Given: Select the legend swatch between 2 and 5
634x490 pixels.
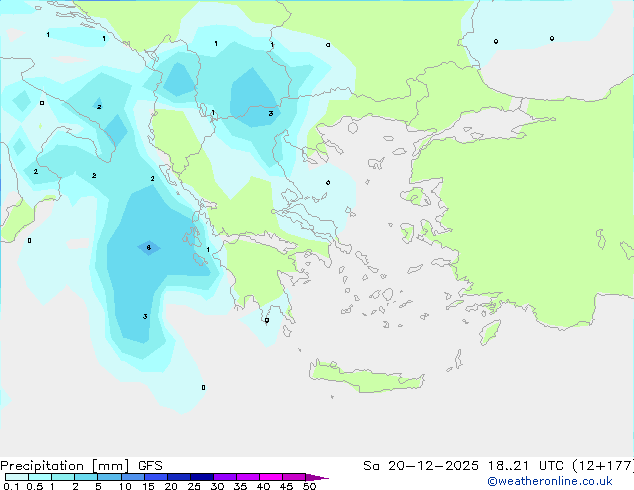Looking at the screenshot, I should coord(86,477).
